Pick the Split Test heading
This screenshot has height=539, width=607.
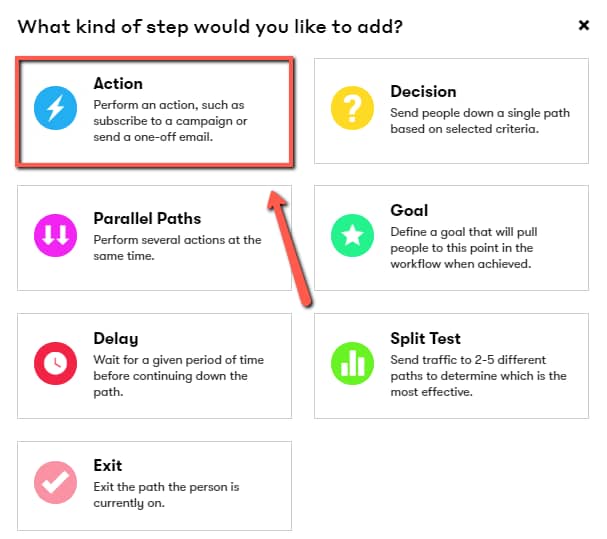425,338
